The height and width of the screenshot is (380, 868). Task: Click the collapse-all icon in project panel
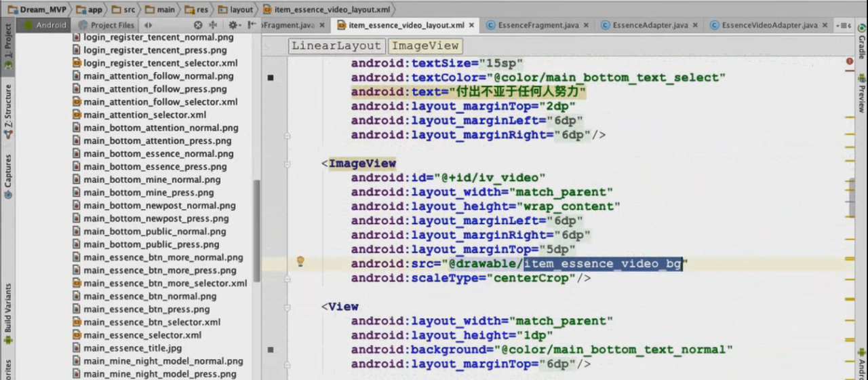[x=213, y=25]
